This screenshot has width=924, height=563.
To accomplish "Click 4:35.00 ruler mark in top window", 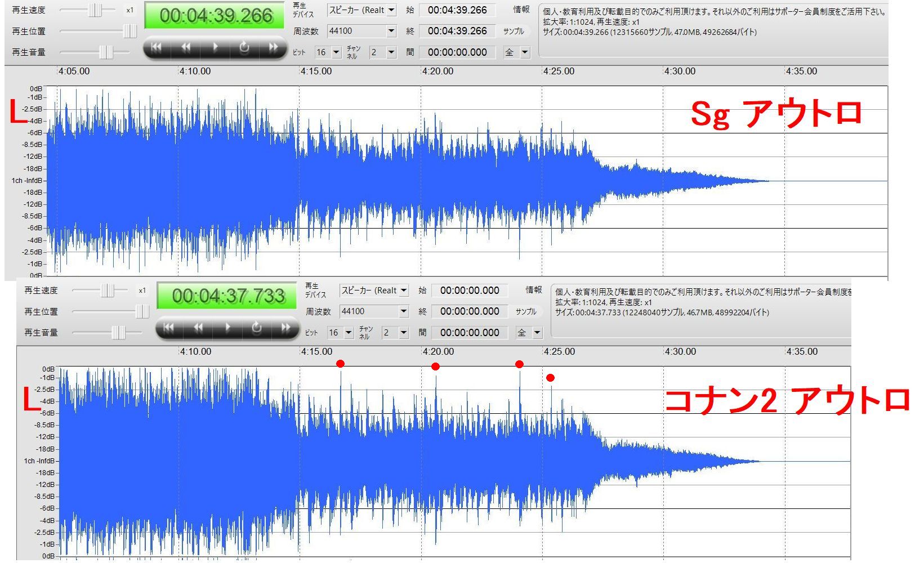I will [802, 72].
